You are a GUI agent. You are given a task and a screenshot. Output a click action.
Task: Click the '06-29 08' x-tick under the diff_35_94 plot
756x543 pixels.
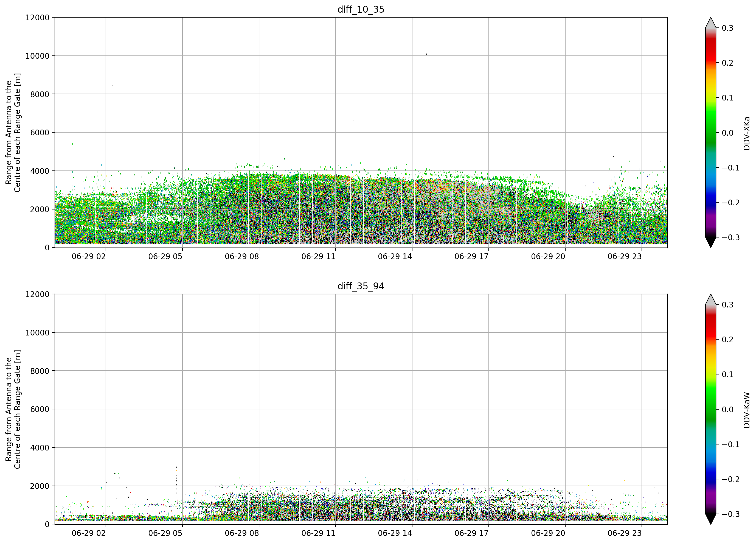[x=242, y=533]
